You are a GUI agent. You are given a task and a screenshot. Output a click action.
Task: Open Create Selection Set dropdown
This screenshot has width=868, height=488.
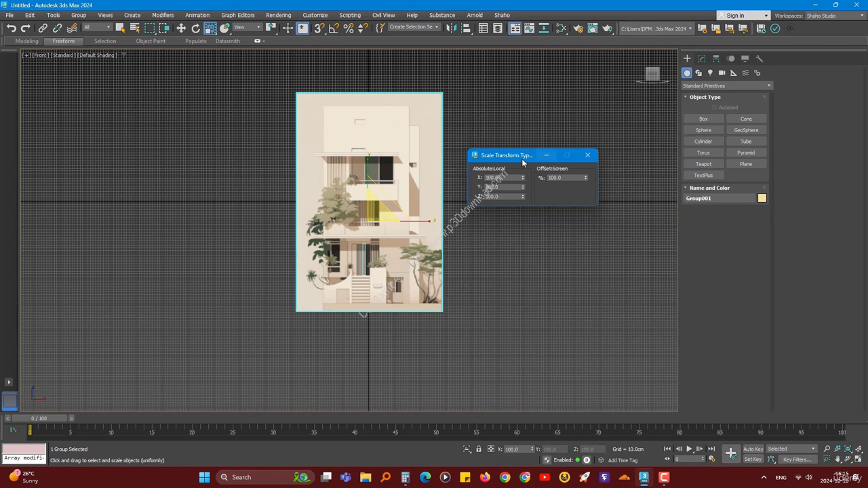pos(414,28)
